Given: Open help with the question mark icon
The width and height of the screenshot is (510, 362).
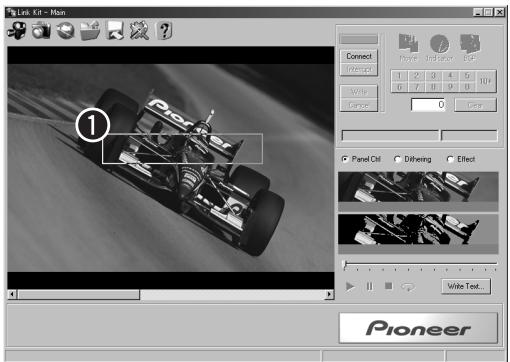Looking at the screenshot, I should tap(164, 30).
